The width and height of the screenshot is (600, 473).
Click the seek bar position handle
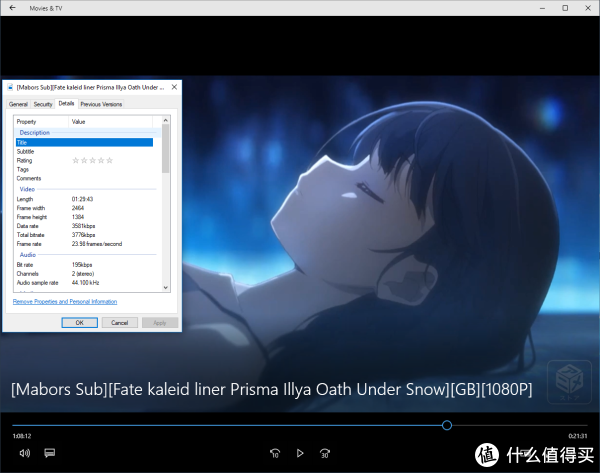click(447, 425)
